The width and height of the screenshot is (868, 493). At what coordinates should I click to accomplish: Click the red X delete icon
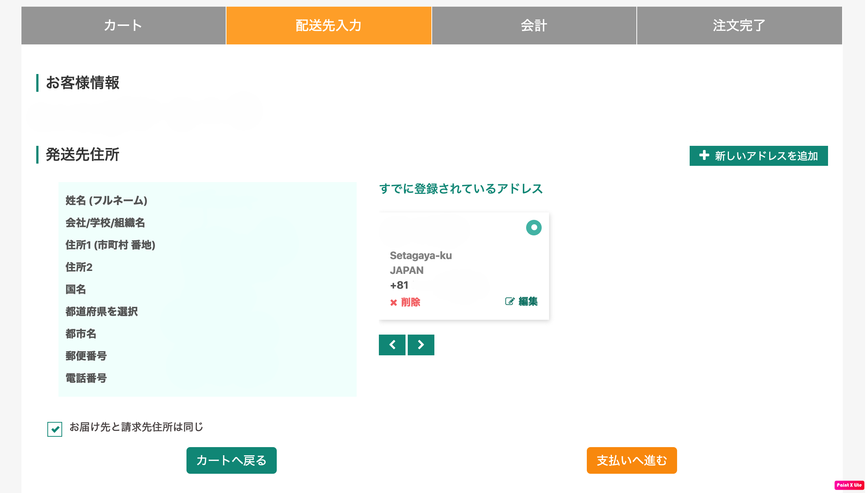(x=394, y=302)
